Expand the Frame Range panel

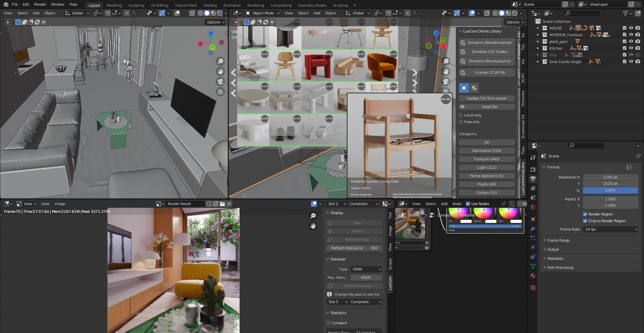click(558, 240)
